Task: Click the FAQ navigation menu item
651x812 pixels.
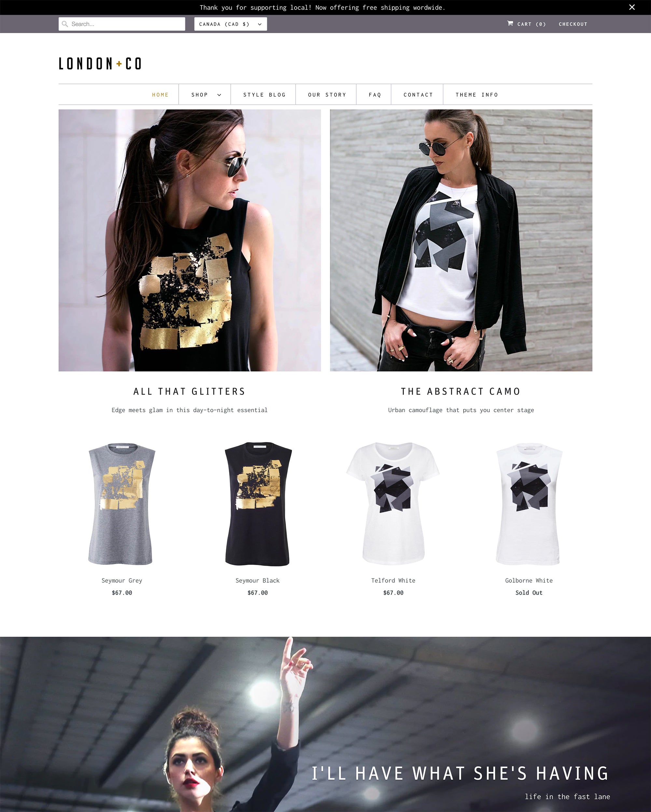Action: tap(375, 94)
